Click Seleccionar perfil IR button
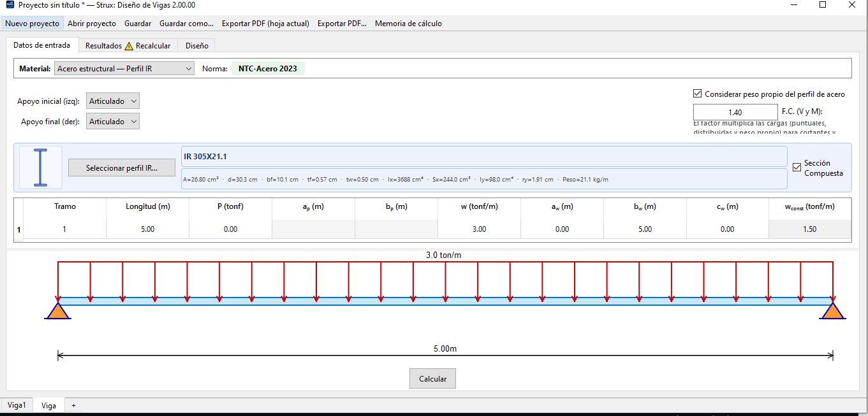The width and height of the screenshot is (868, 416). (x=121, y=168)
